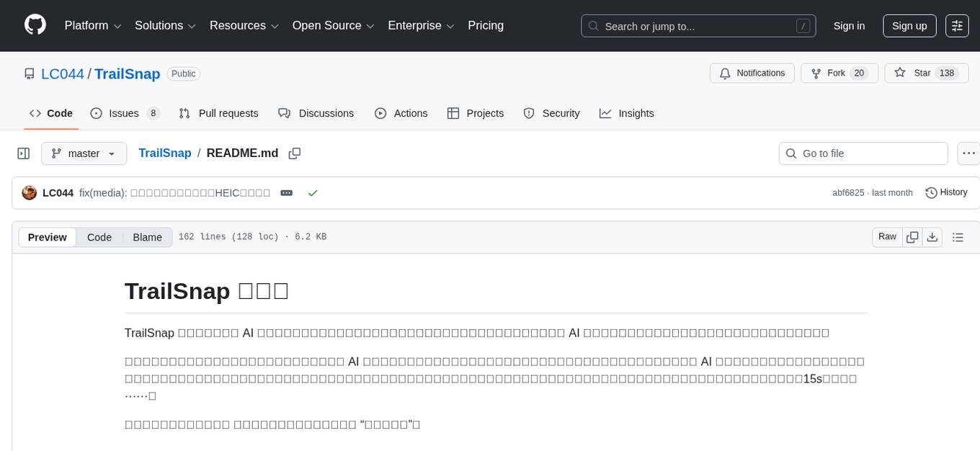Open the master branch dropdown
Image resolution: width=980 pixels, height=451 pixels.
pos(84,153)
